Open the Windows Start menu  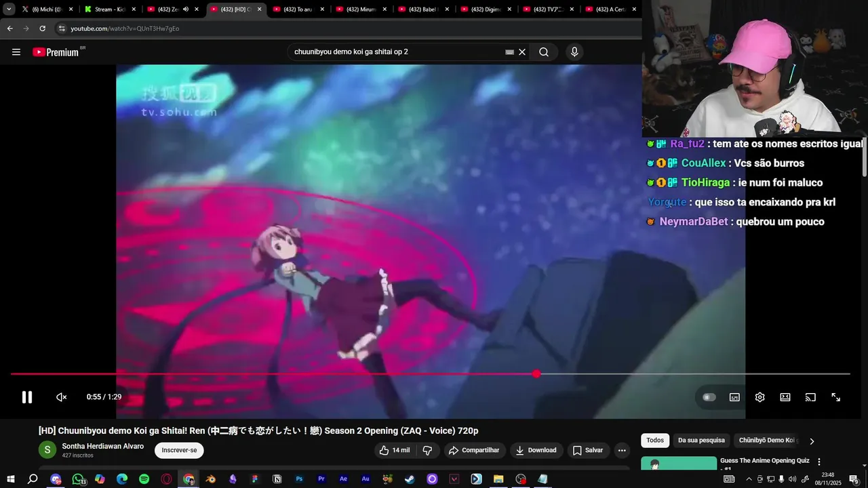pyautogui.click(x=11, y=479)
